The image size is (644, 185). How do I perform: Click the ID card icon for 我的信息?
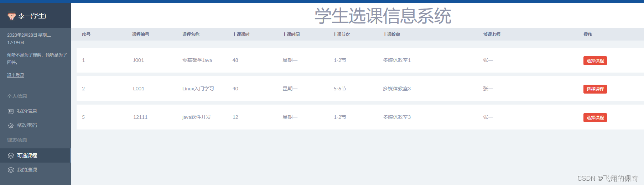11,111
